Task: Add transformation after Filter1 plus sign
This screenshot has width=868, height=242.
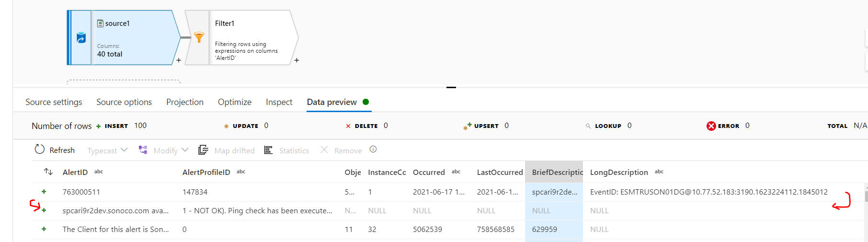Action: click(297, 60)
